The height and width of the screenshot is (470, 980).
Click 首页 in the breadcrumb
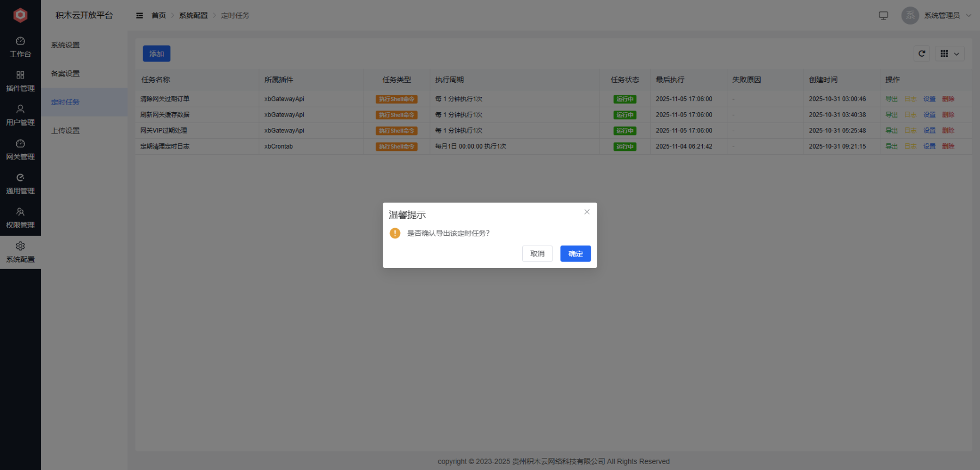pos(158,16)
